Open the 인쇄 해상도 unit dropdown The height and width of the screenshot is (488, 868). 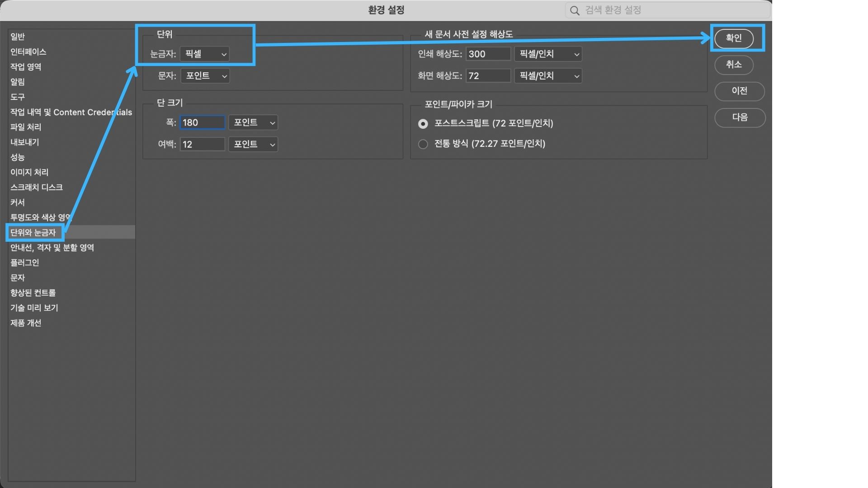pyautogui.click(x=548, y=54)
